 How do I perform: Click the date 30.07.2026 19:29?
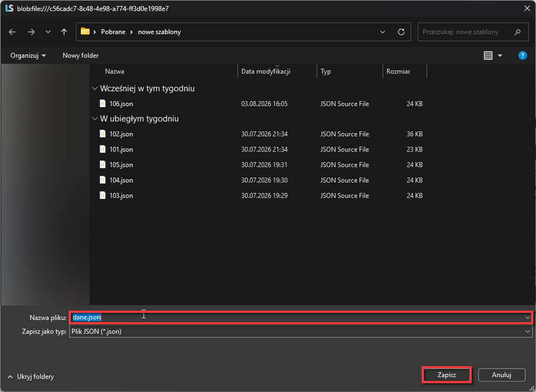pos(264,196)
